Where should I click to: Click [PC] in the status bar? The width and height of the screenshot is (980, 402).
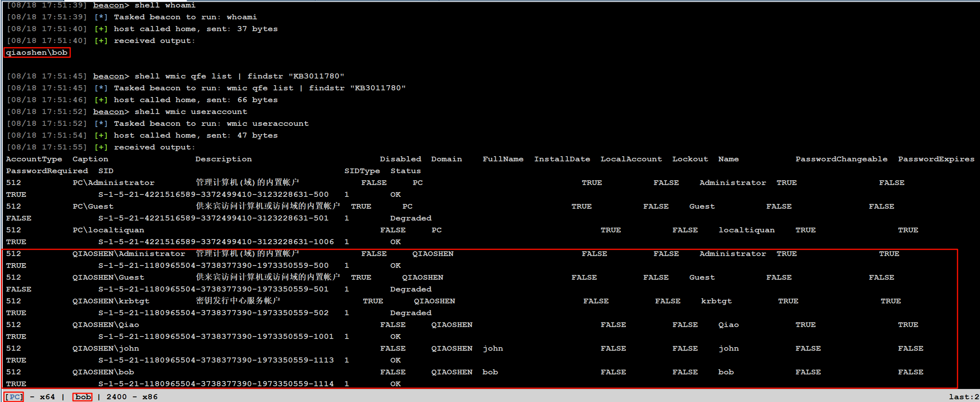(x=14, y=396)
